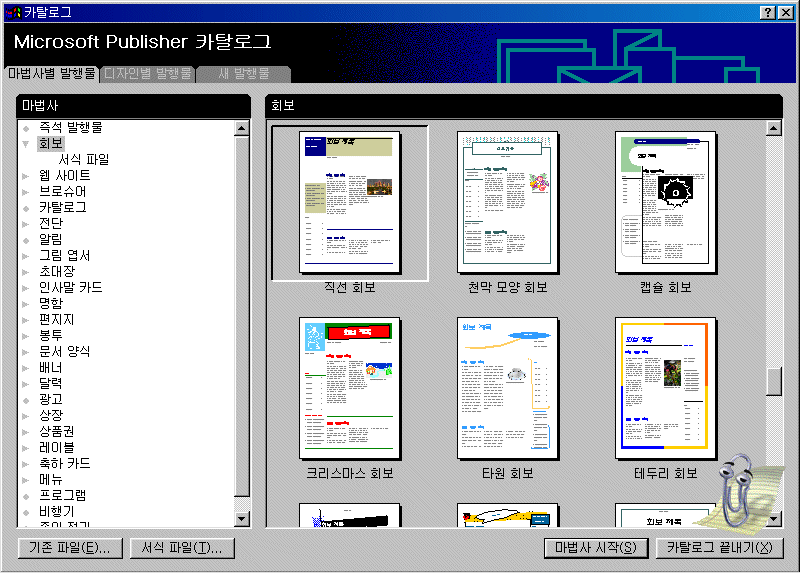Select 알림 in the wizard list
800x573 pixels.
[51, 239]
